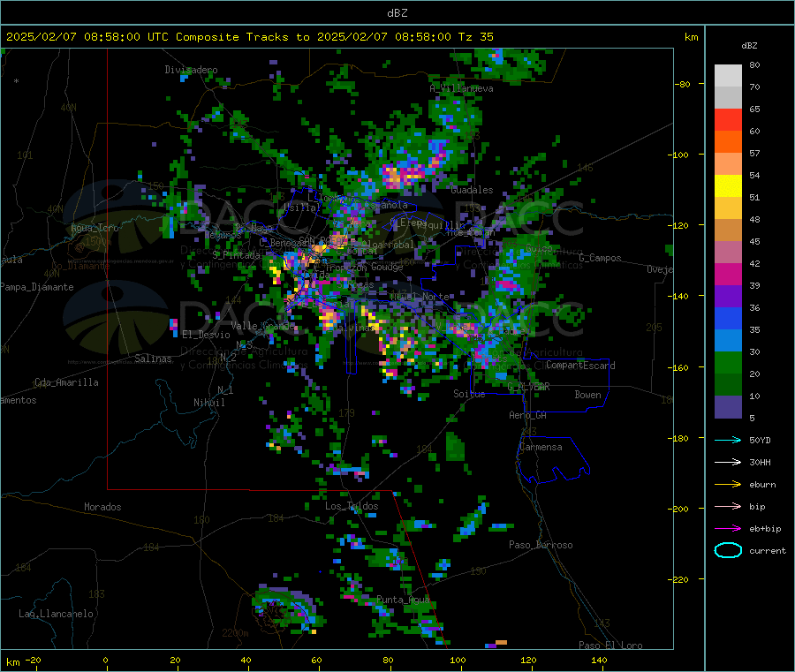Select the 'Morados' place label
The height and width of the screenshot is (672, 795).
(102, 507)
